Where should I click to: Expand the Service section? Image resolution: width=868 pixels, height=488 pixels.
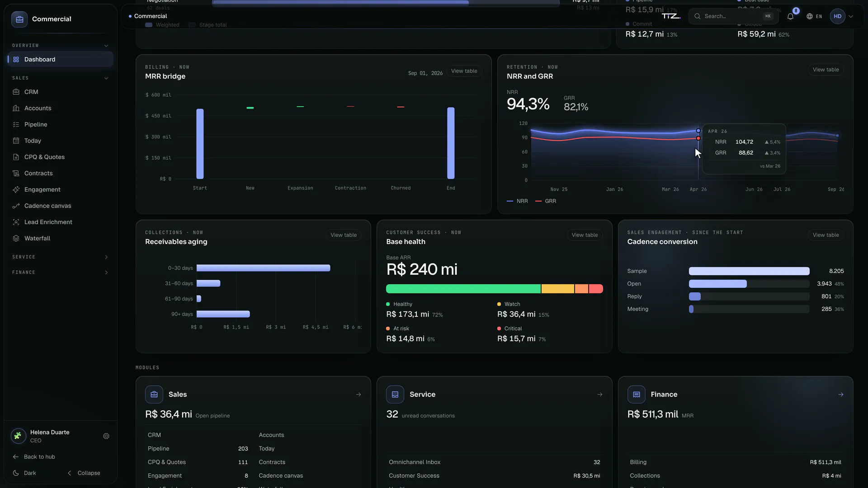[61, 257]
